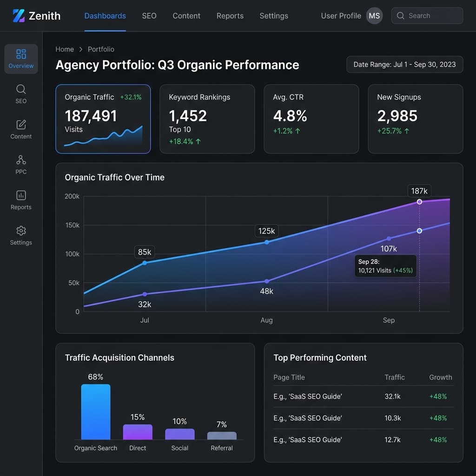Select the Organic Traffic card
This screenshot has width=476, height=476.
[x=103, y=119]
